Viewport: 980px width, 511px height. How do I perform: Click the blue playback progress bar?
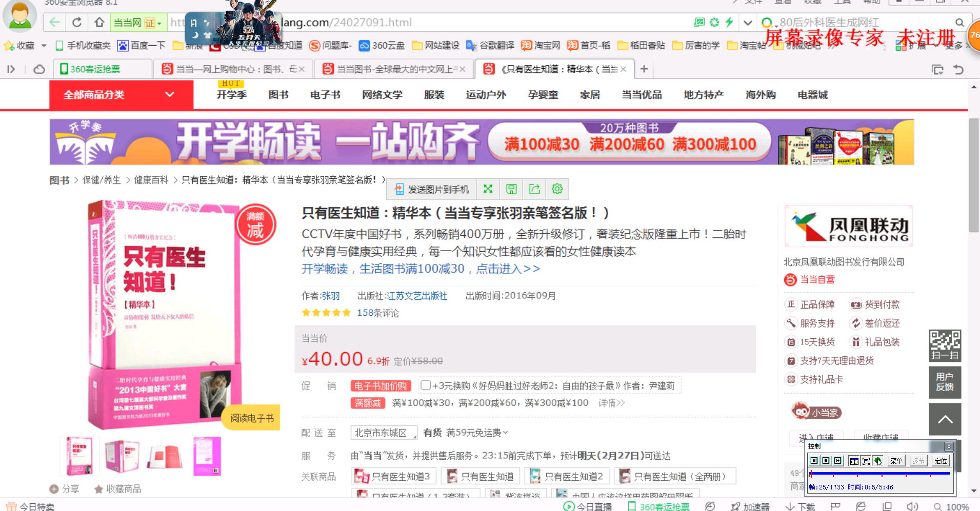click(879, 474)
